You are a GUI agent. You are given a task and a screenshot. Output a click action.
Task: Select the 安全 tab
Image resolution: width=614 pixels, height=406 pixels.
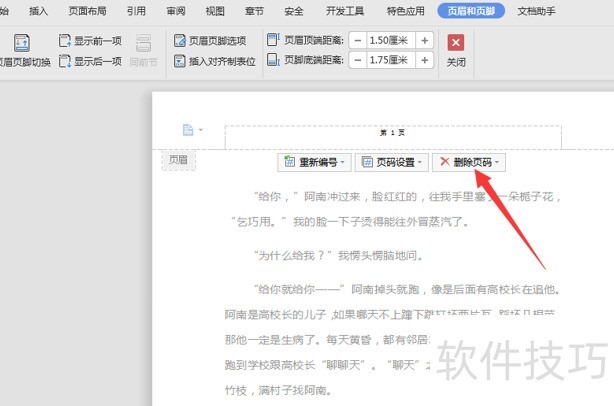point(294,11)
